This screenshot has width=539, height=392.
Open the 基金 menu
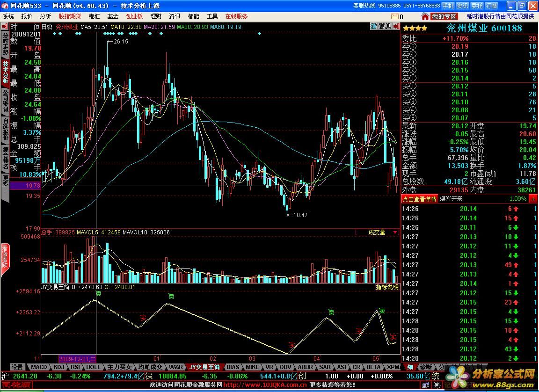pyautogui.click(x=113, y=16)
